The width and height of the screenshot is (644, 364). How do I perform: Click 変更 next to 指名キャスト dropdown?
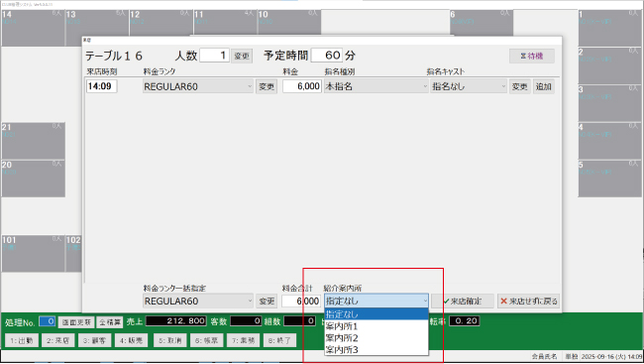520,86
